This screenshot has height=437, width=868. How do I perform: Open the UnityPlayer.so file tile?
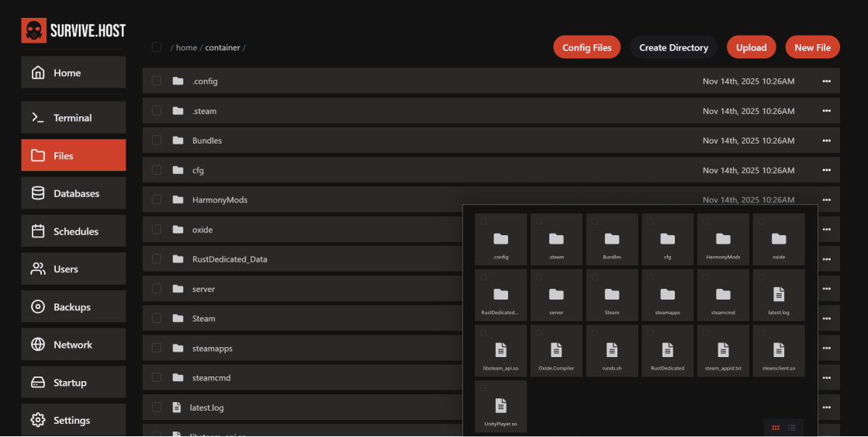pyautogui.click(x=500, y=406)
